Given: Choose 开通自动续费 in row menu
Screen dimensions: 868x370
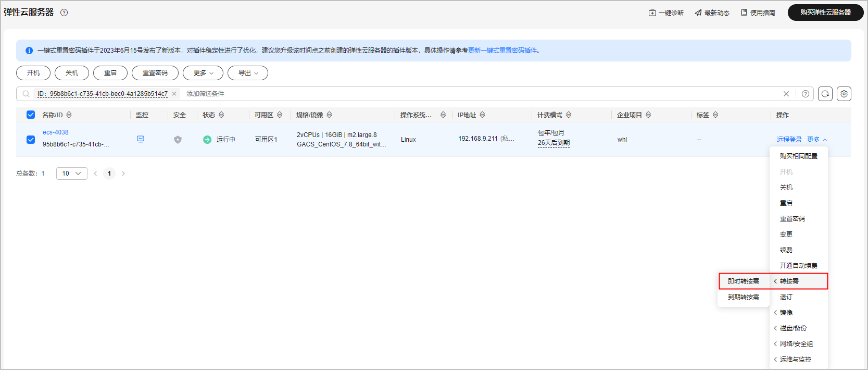Looking at the screenshot, I should pos(799,266).
